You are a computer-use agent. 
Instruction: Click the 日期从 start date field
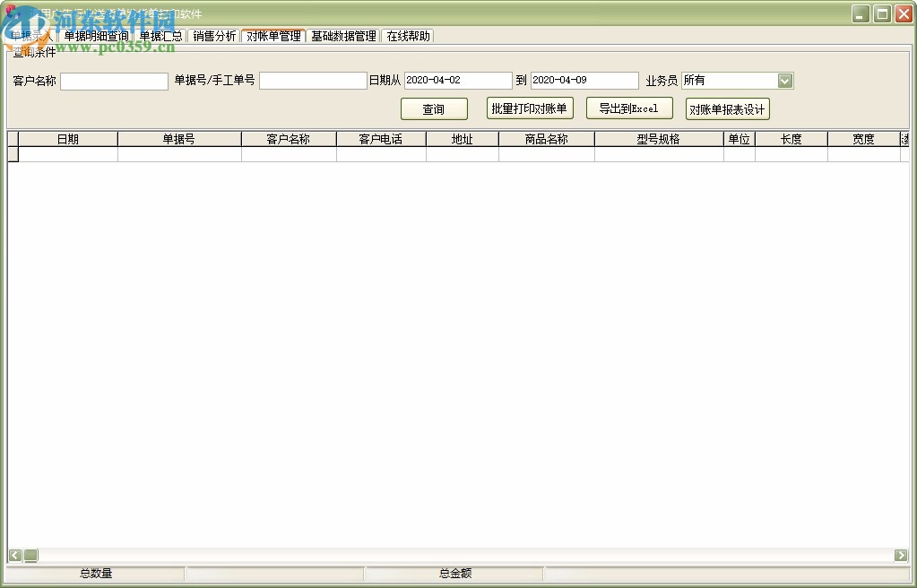[458, 80]
